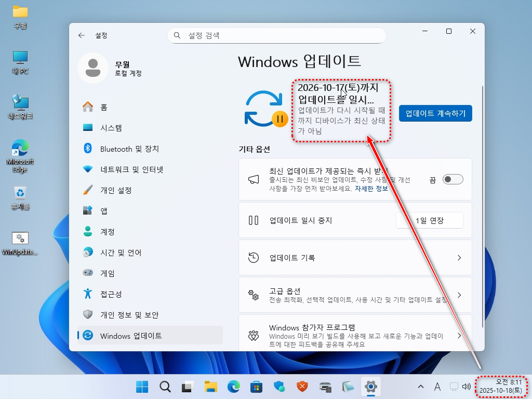
Task: Open the 자세한 정보 link
Action: 371,189
